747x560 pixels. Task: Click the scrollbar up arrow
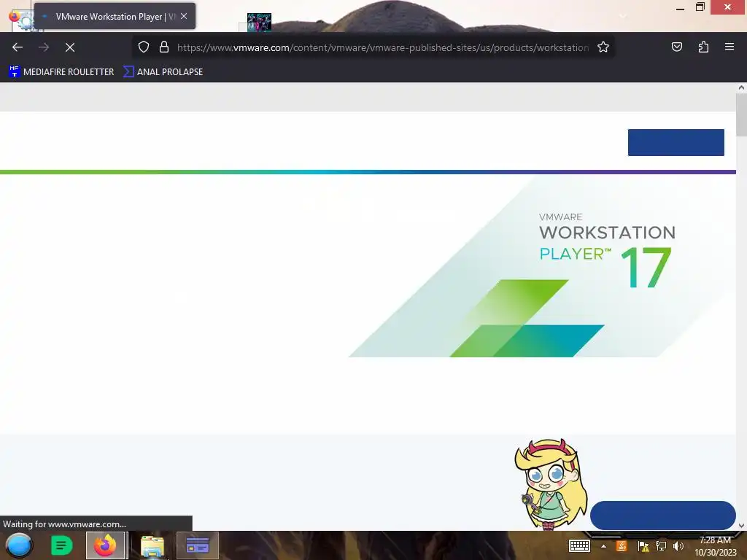point(741,87)
